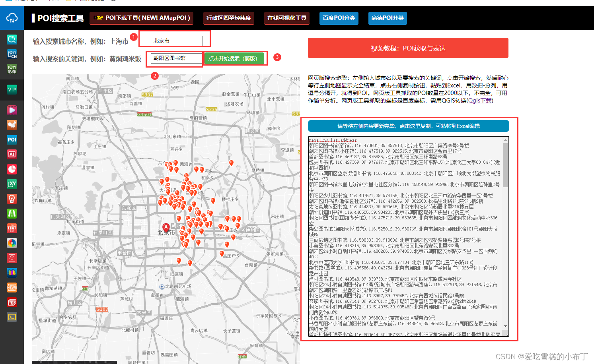Click the result row 朝阳区图书馆(新馆)

coord(389,145)
